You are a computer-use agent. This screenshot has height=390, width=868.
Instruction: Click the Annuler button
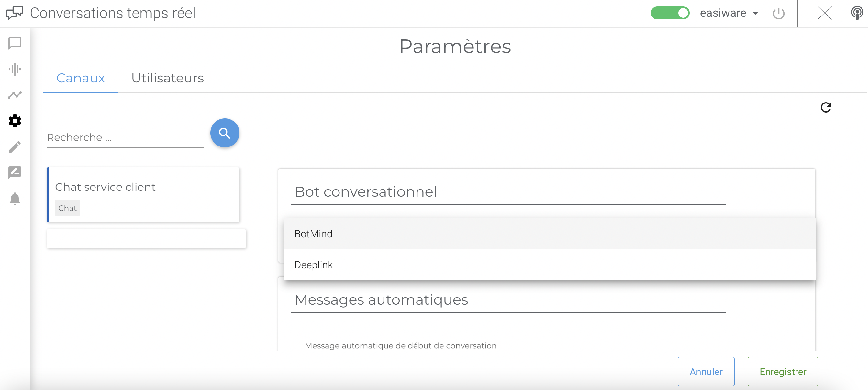706,372
